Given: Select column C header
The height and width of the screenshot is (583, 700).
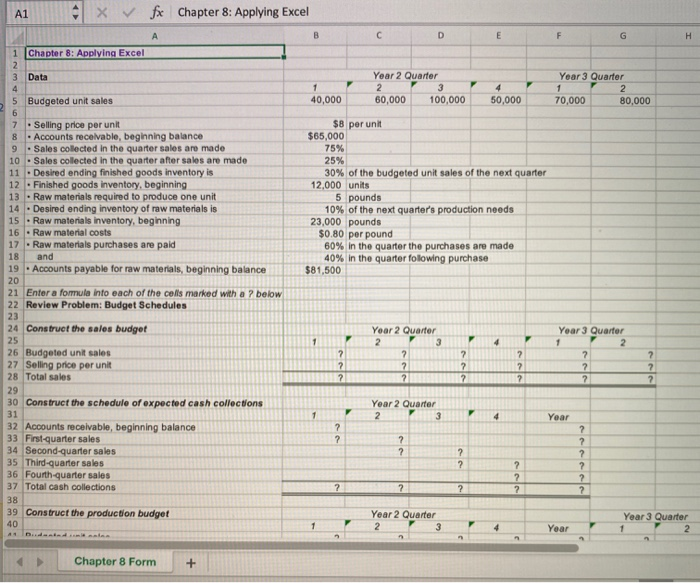Looking at the screenshot, I should click(x=379, y=36).
